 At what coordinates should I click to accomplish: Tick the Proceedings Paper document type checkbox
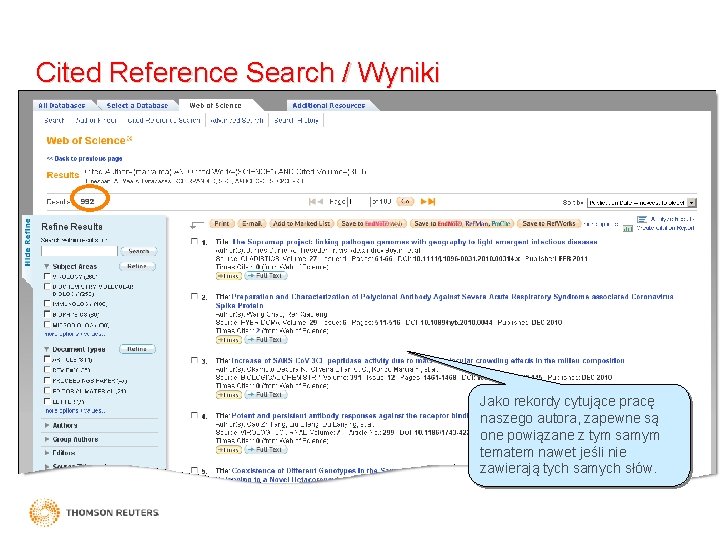[47, 380]
